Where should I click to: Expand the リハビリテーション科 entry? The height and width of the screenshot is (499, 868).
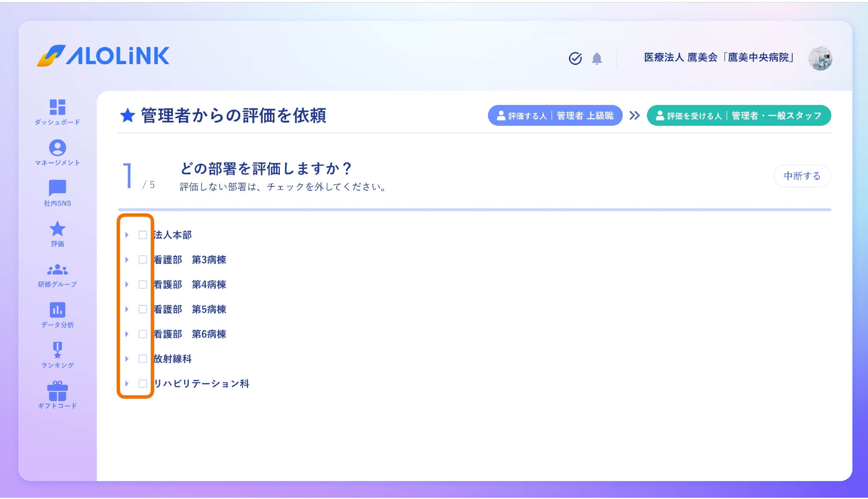tap(127, 383)
